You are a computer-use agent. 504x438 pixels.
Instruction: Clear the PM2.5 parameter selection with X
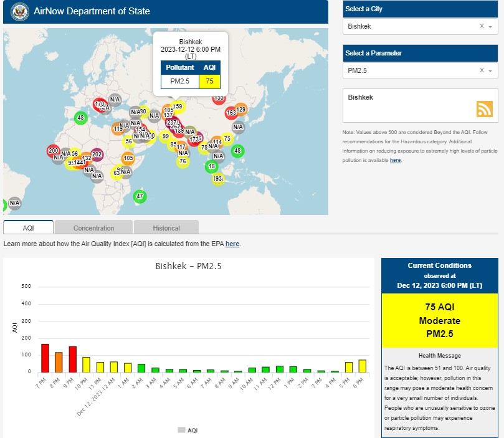pos(482,70)
